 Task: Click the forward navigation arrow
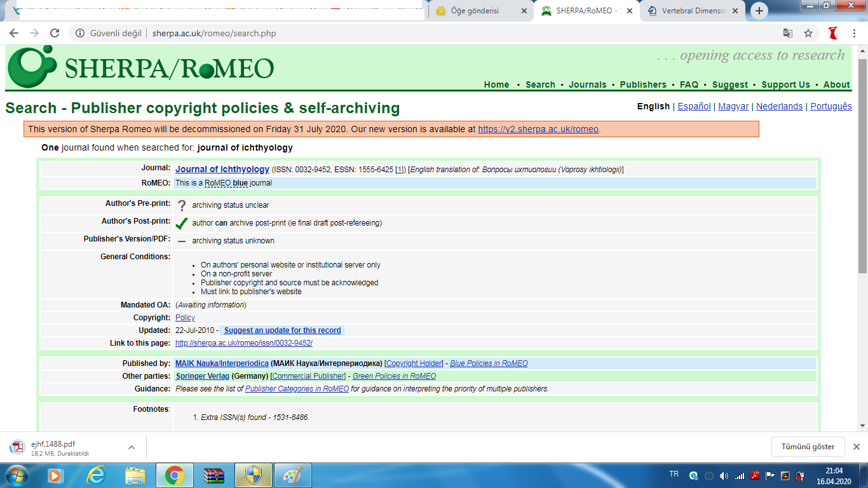[34, 33]
